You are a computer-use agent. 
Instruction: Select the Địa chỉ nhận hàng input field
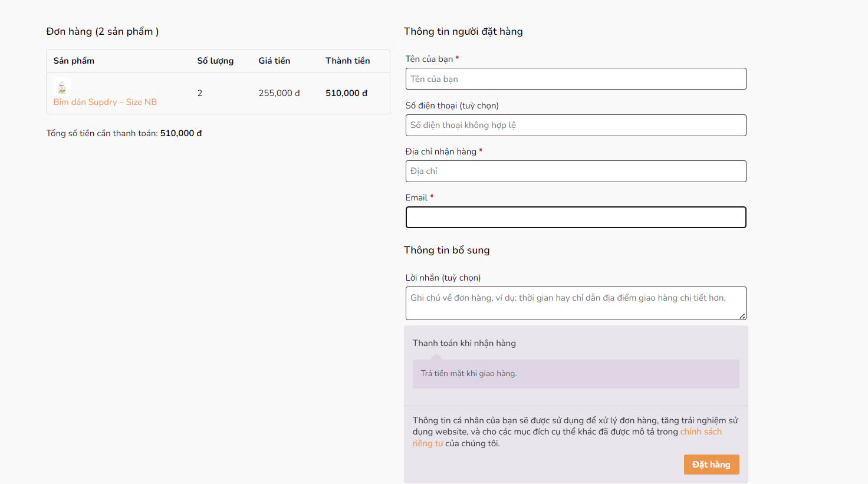pos(576,171)
